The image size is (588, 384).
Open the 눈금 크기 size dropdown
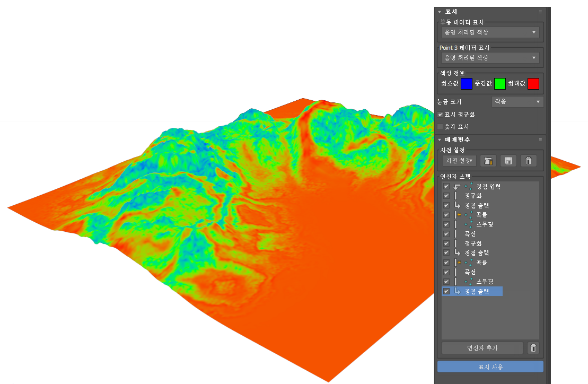(x=517, y=102)
